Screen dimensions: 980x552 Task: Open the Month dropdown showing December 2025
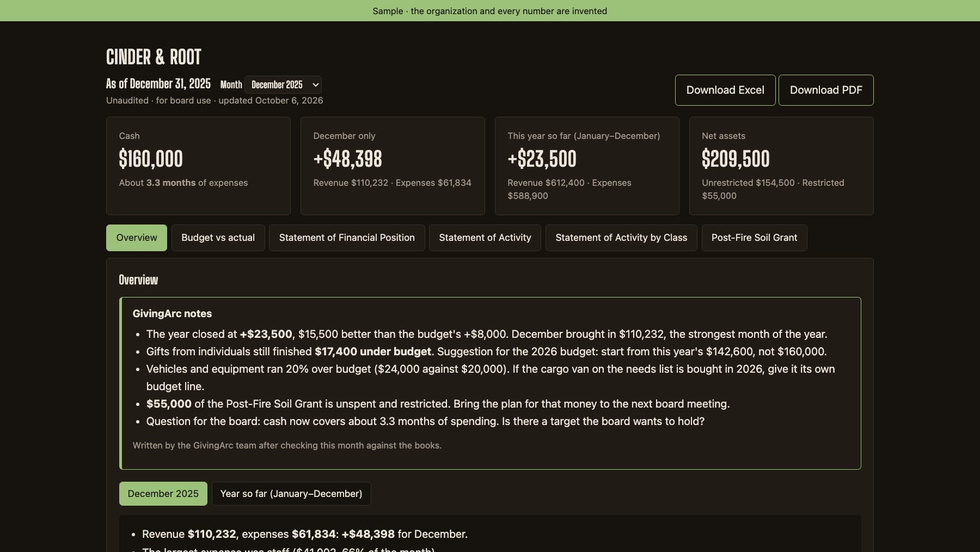click(x=283, y=84)
